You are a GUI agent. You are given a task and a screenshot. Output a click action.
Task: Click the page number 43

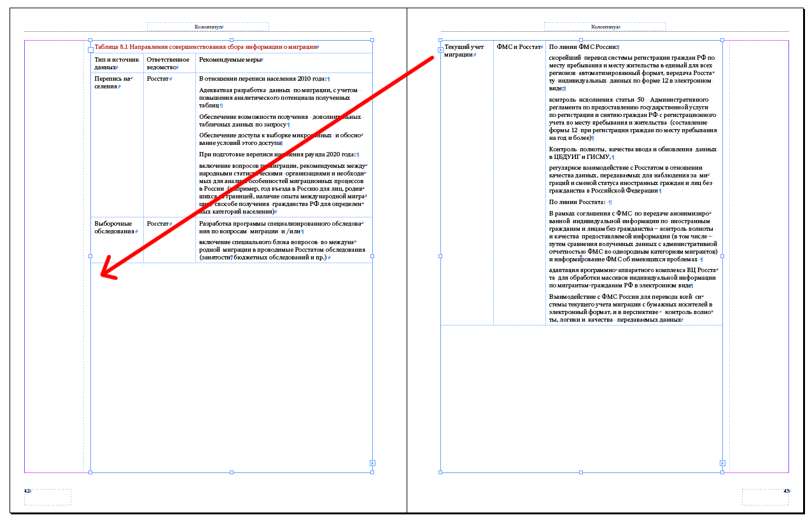[786, 491]
